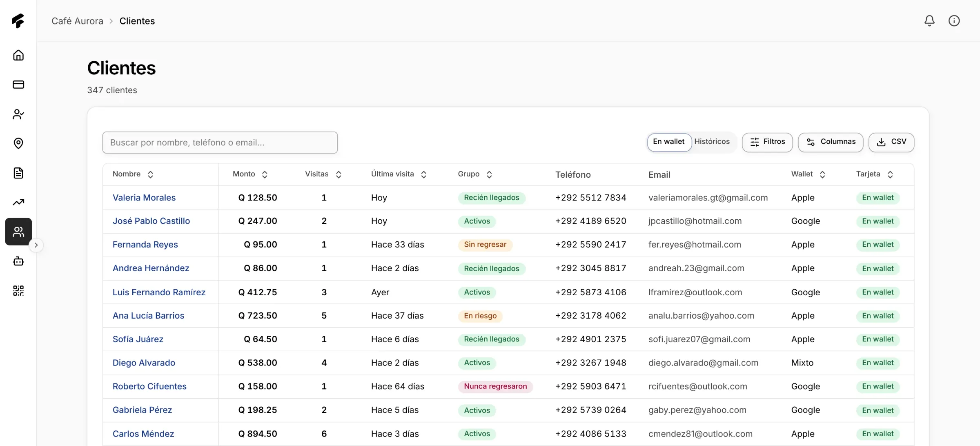980x446 pixels.
Task: Open the info circle icon
Action: click(954, 21)
